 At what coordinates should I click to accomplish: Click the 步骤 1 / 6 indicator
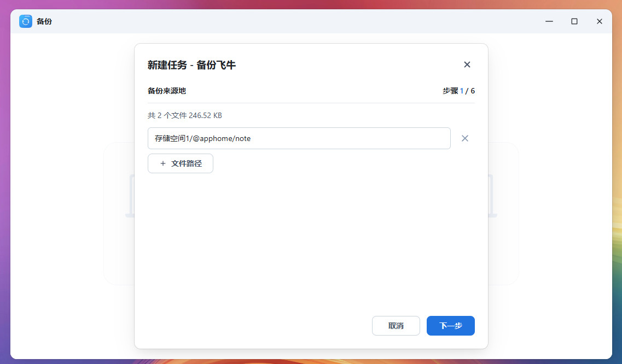coord(458,91)
